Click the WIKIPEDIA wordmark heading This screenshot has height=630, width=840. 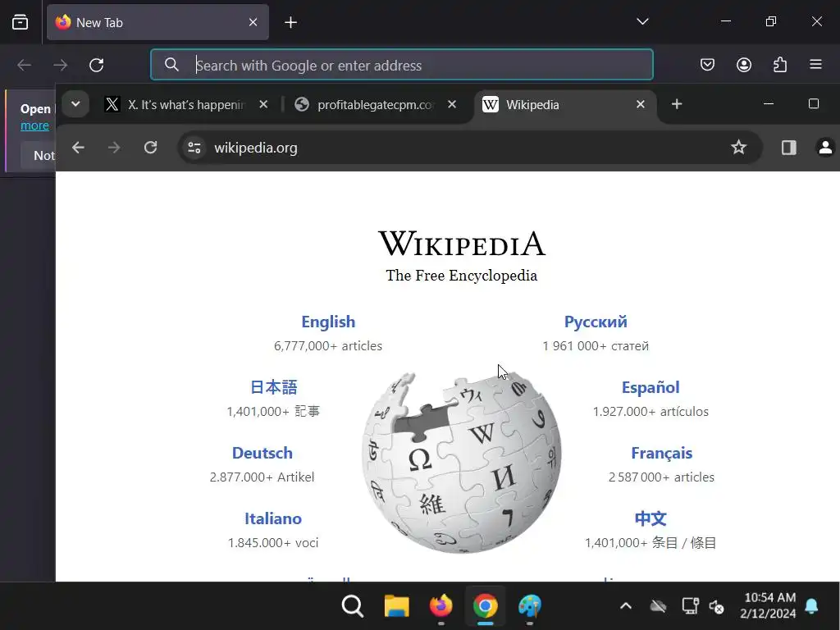click(462, 243)
